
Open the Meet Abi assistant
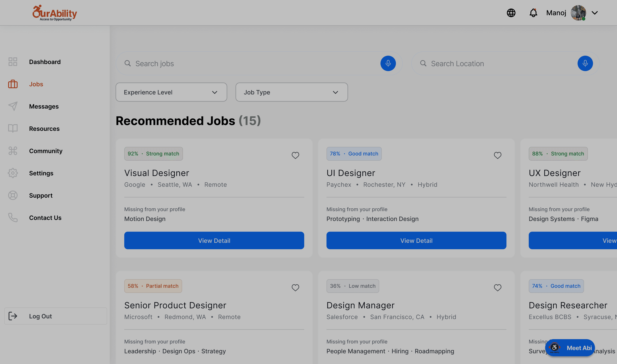click(x=570, y=348)
